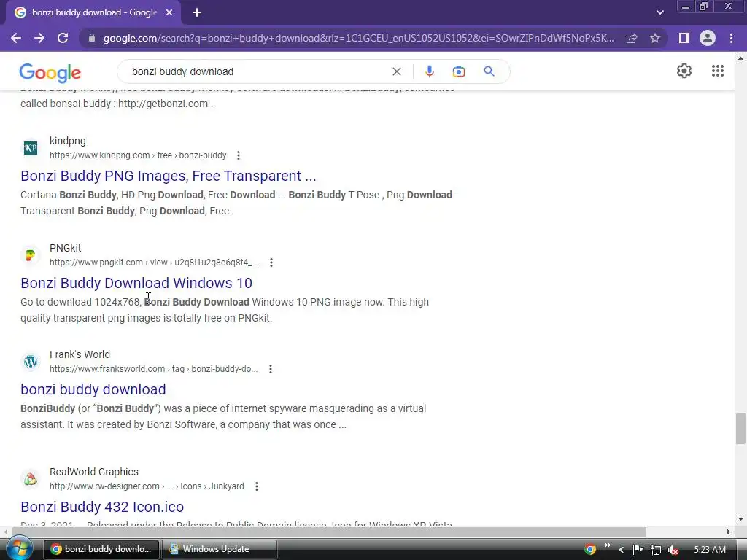Click the Chrome icon on the taskbar toolbar

[x=589, y=549]
